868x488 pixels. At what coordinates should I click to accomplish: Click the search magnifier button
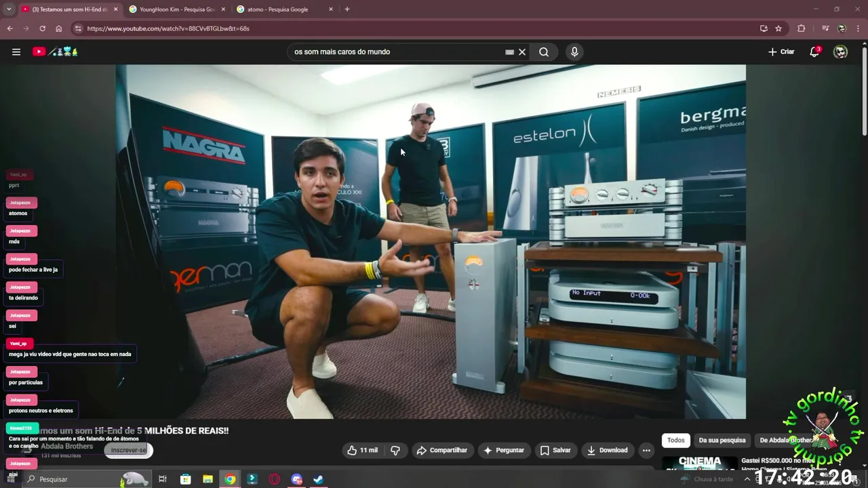(544, 52)
